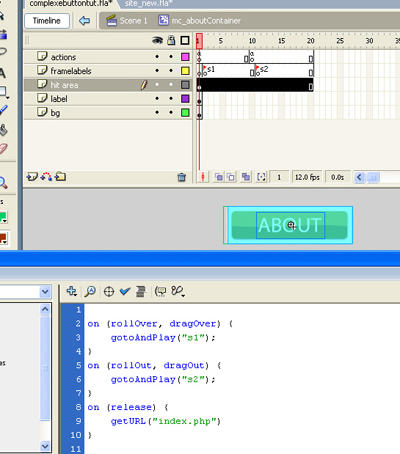Select the Text tool
This screenshot has width=400, height=454.
[x=3, y=73]
